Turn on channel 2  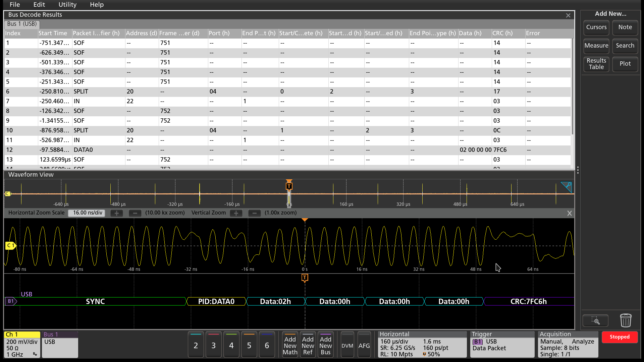tap(196, 345)
